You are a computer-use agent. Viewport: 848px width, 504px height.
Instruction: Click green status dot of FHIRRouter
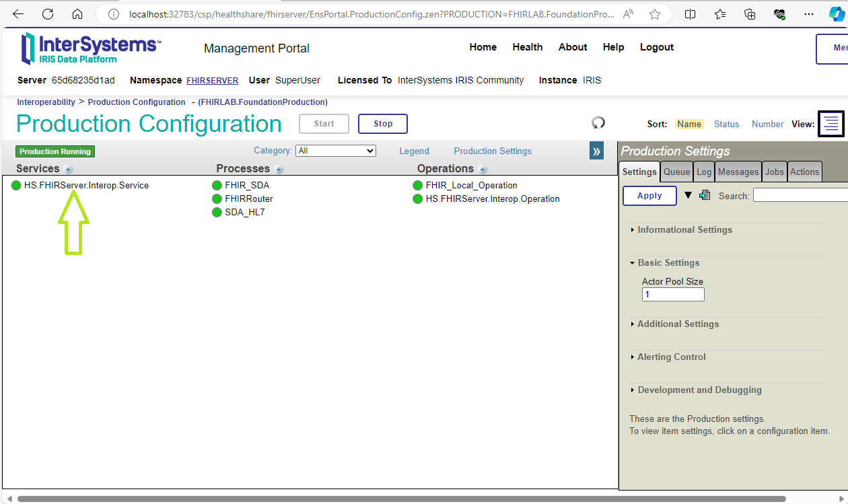(217, 199)
